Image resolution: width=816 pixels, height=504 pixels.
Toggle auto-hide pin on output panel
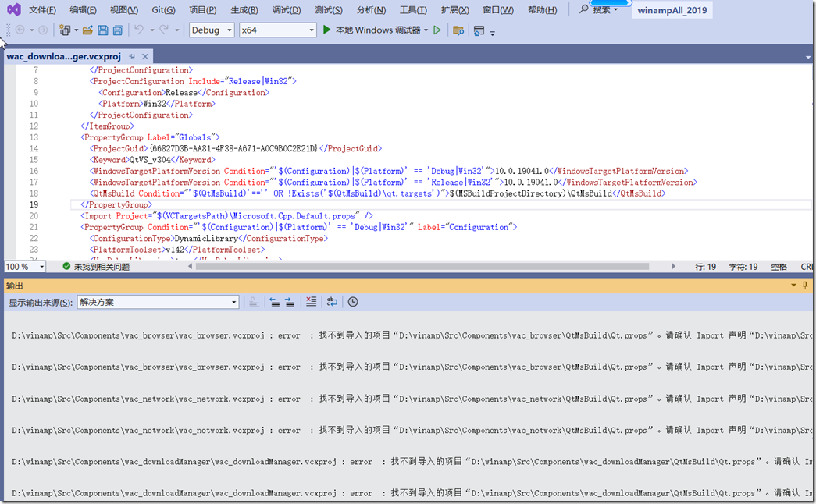[805, 286]
